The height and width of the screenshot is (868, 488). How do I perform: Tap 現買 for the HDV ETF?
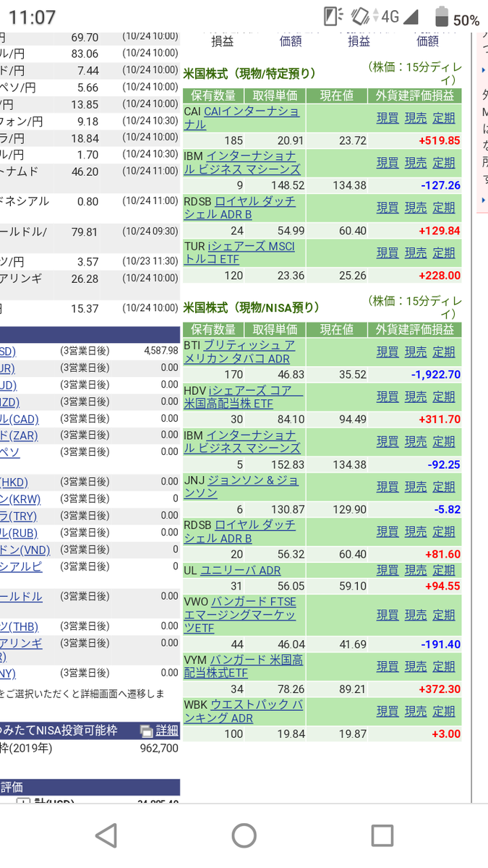pyautogui.click(x=388, y=396)
